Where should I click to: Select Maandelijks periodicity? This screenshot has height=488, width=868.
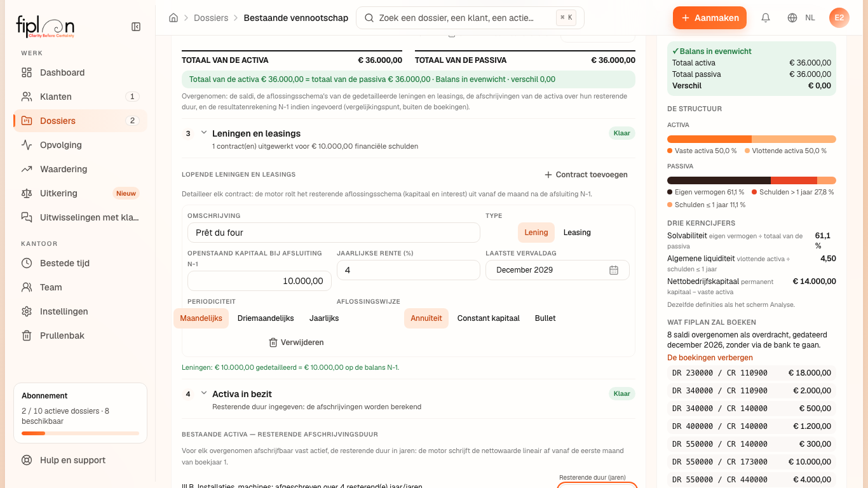click(201, 318)
